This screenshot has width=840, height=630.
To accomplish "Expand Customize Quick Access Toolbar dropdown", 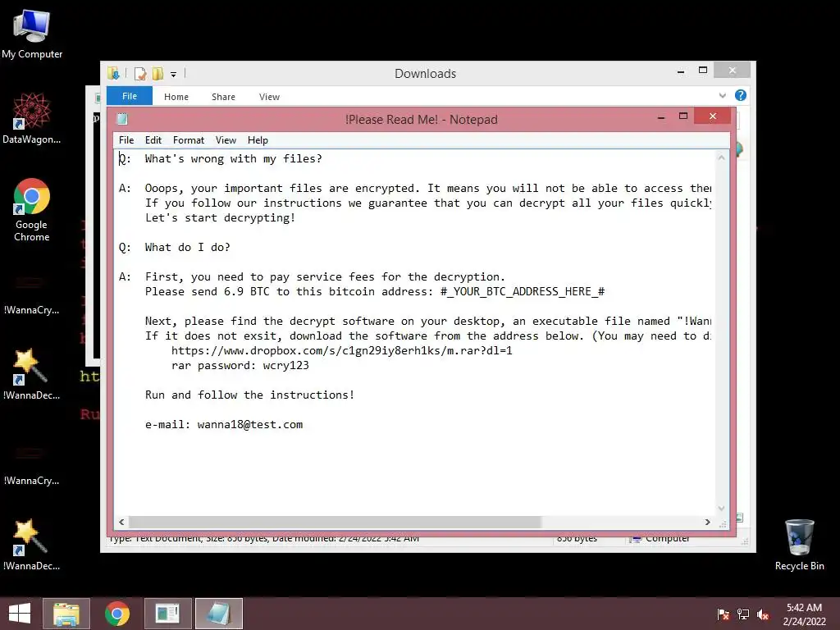I will 174,75.
